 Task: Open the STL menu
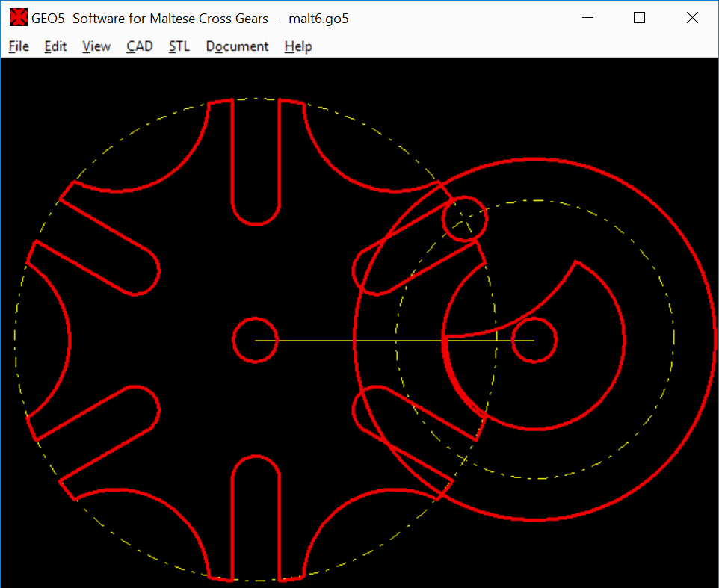click(x=179, y=46)
